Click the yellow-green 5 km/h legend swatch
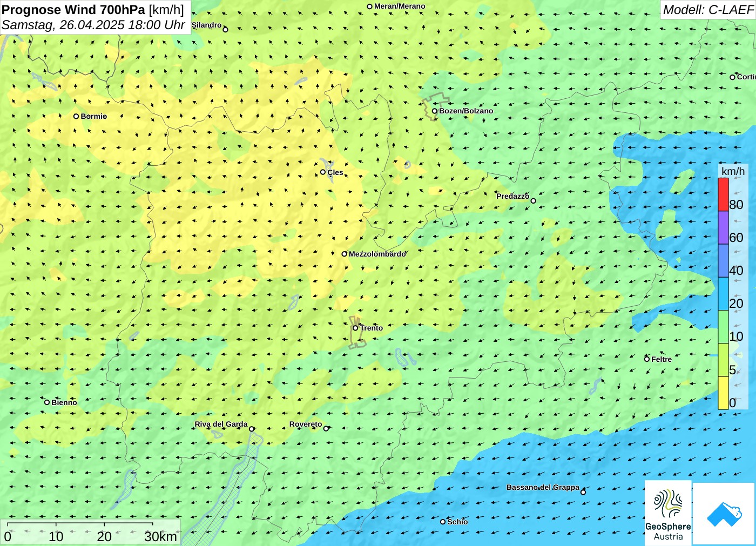Image resolution: width=756 pixels, height=546 pixels. pyautogui.click(x=723, y=360)
